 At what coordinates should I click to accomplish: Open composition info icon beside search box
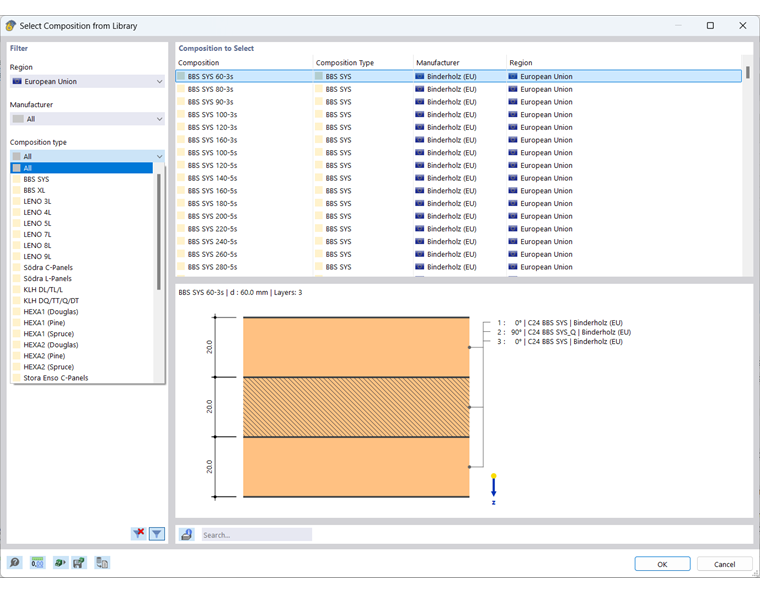187,534
